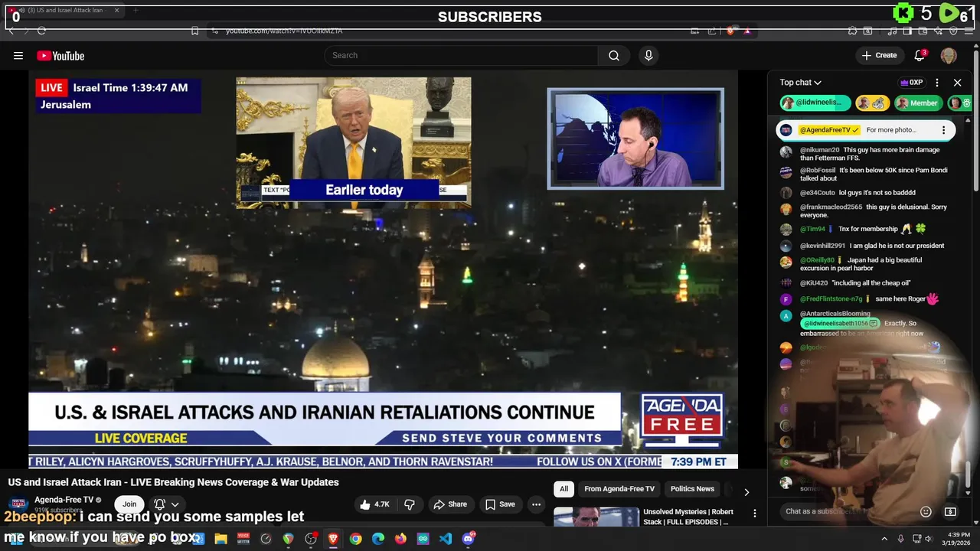
Task: Close the US and Israel Attack Iran tab
Action: [116, 10]
